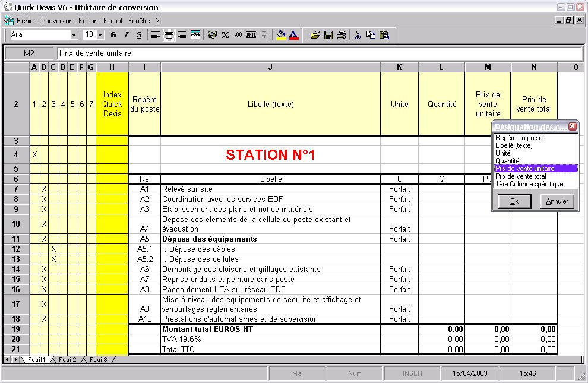Select column J header
Screen dimensions: 588x383
270,67
